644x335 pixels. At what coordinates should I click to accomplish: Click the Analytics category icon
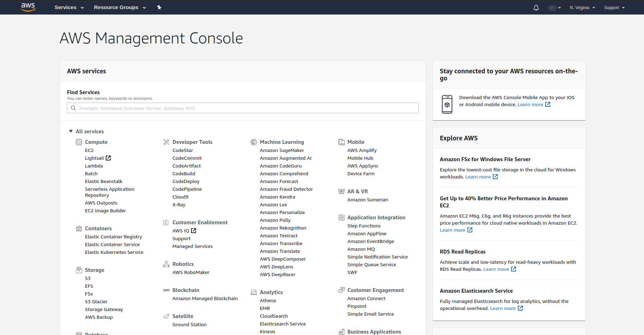[x=254, y=292]
